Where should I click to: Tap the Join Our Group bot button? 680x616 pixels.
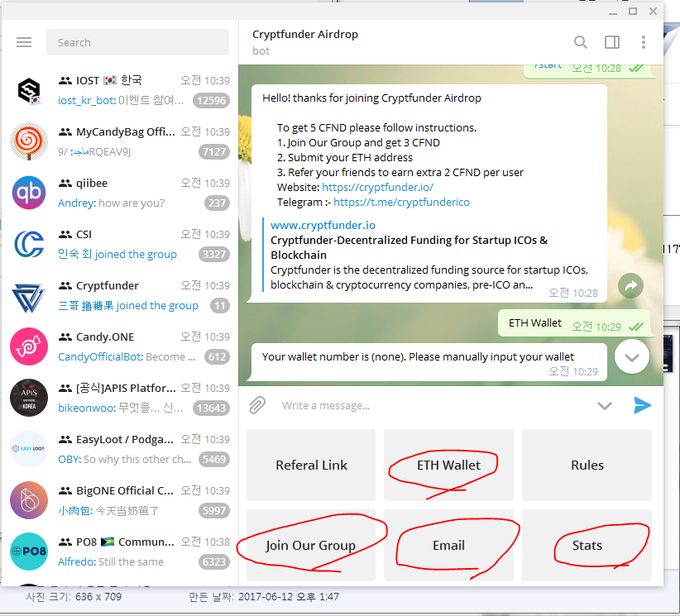click(310, 546)
